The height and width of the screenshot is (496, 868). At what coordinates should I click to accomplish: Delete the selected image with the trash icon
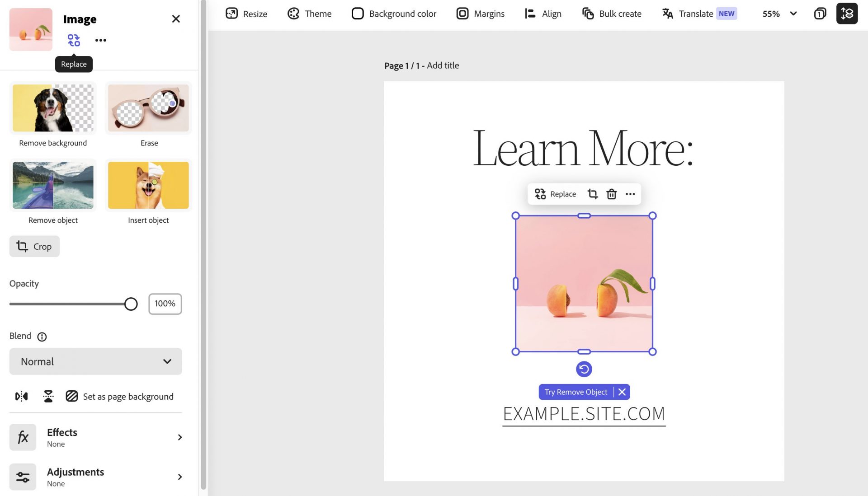(611, 194)
